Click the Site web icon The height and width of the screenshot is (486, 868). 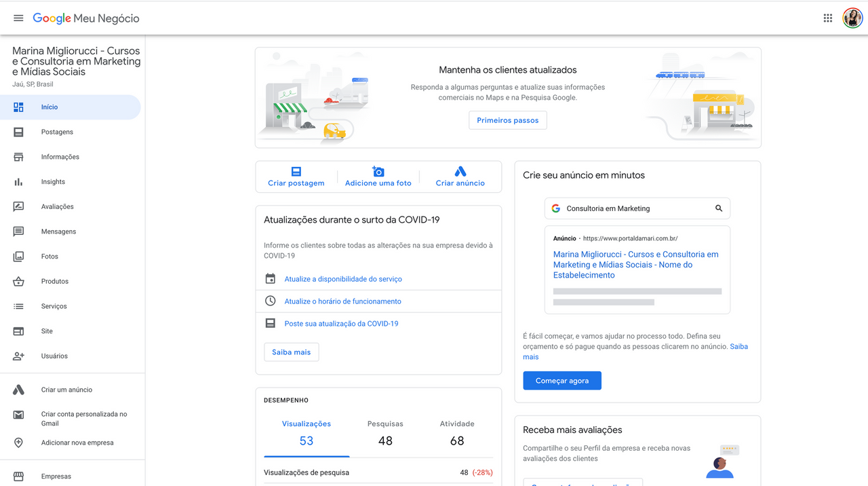tap(18, 331)
